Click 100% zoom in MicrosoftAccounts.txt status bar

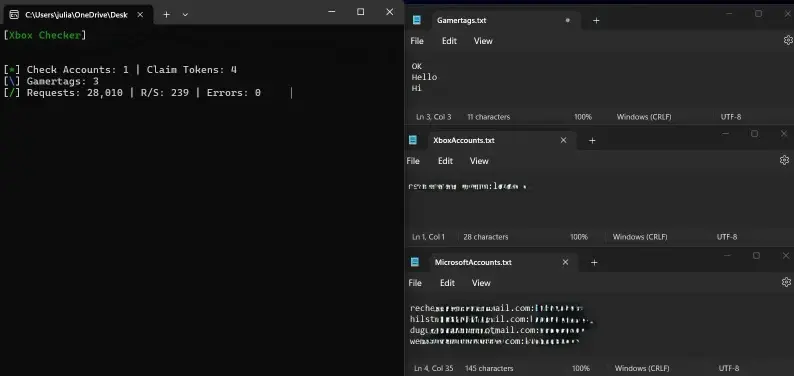pos(581,368)
